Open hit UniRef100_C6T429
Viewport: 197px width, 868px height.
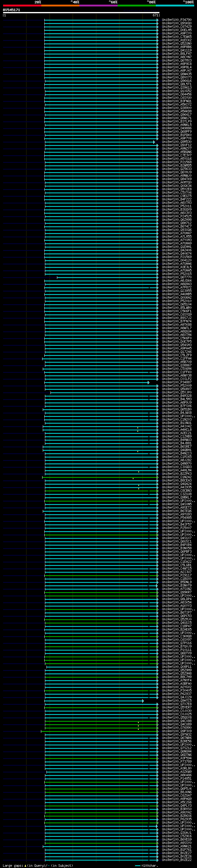(176, 26)
